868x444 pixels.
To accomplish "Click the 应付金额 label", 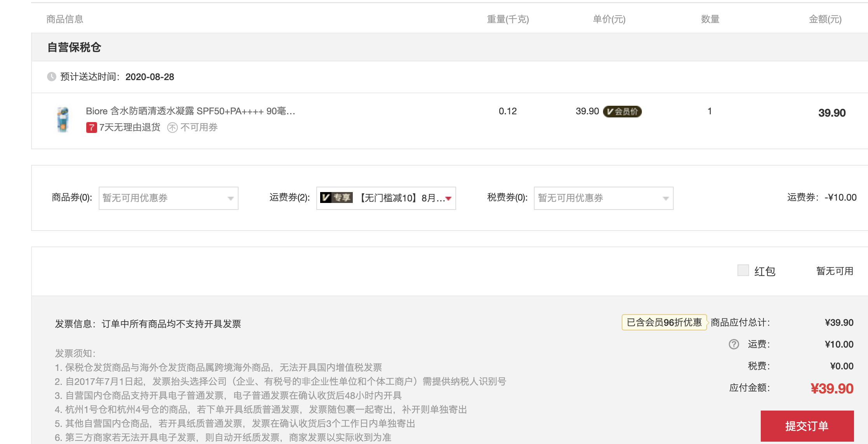I will [749, 388].
